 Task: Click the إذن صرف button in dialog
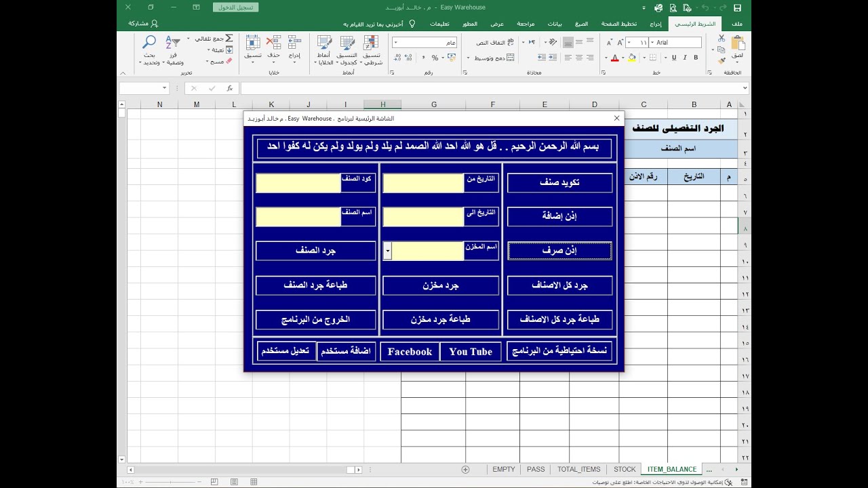pyautogui.click(x=559, y=251)
